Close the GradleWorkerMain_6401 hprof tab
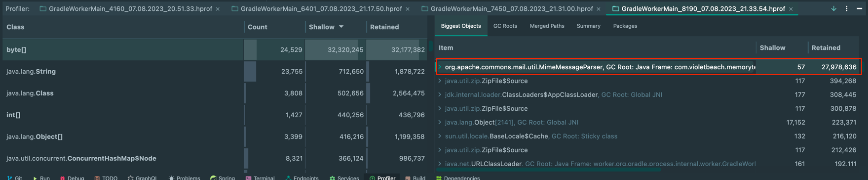The width and height of the screenshot is (868, 180). point(408,9)
